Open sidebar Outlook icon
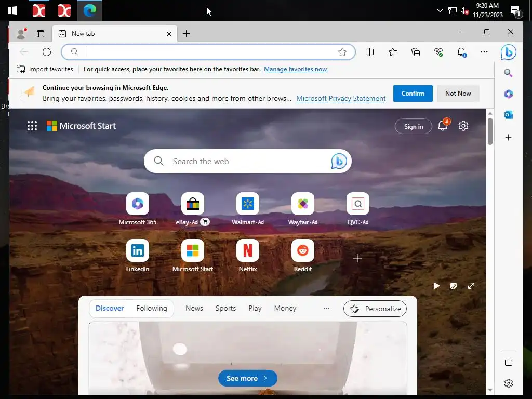532x399 pixels. [x=508, y=115]
